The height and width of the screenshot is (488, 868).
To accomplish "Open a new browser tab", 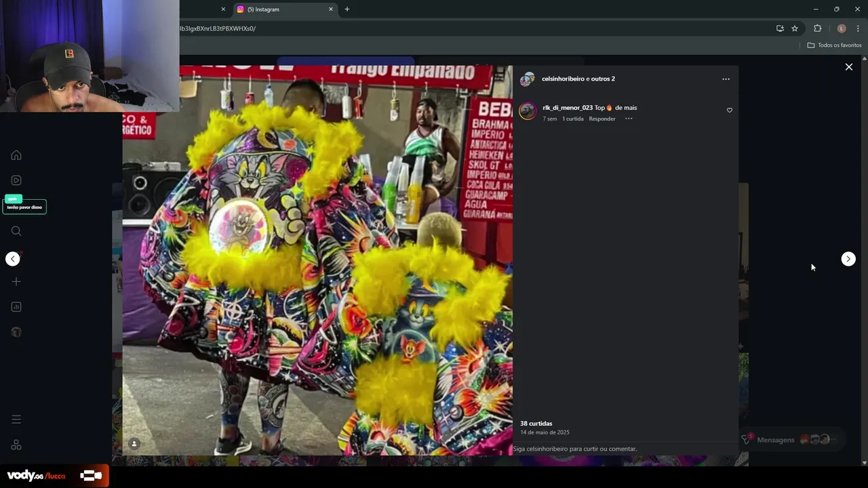I will click(347, 9).
